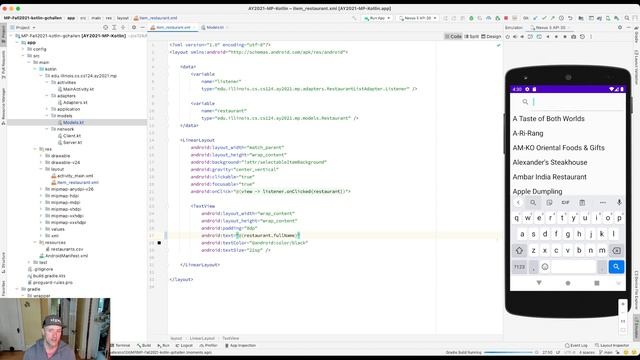The width and height of the screenshot is (640, 360).
Task: Open Emulator panel settings gear
Action: (620, 27)
